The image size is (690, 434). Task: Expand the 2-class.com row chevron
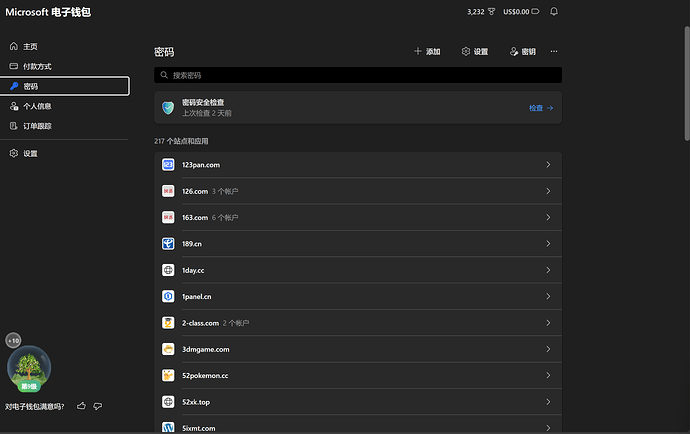[548, 323]
